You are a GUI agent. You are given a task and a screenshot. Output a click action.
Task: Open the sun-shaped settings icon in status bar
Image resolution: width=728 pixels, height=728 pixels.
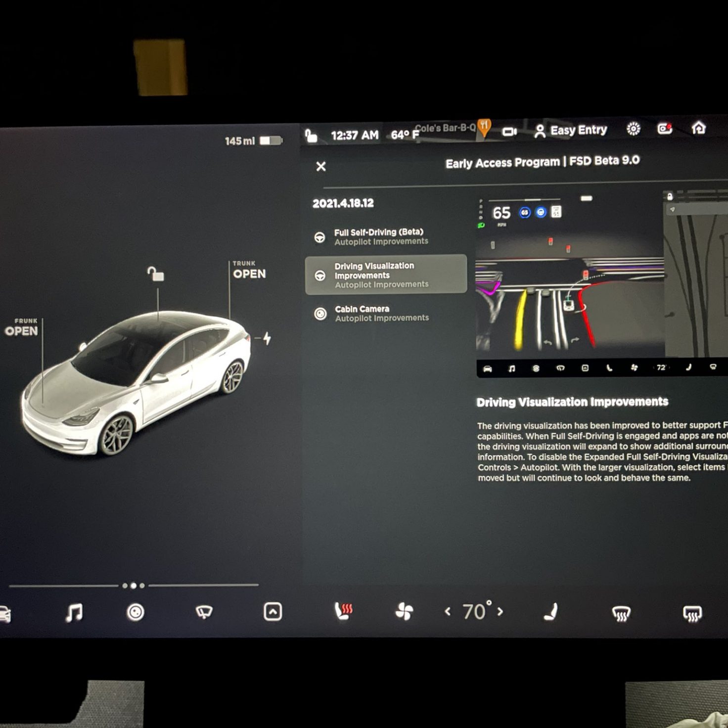pos(634,129)
